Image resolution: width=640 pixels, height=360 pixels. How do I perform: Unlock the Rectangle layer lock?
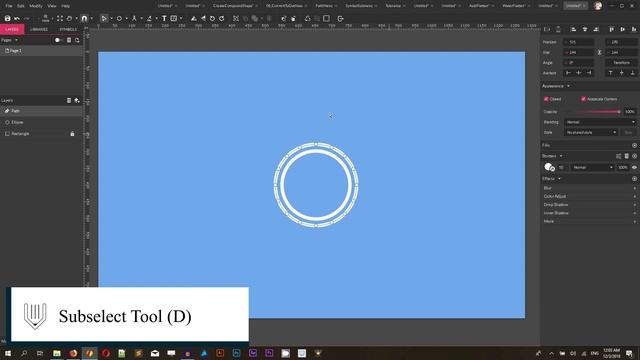pos(72,134)
